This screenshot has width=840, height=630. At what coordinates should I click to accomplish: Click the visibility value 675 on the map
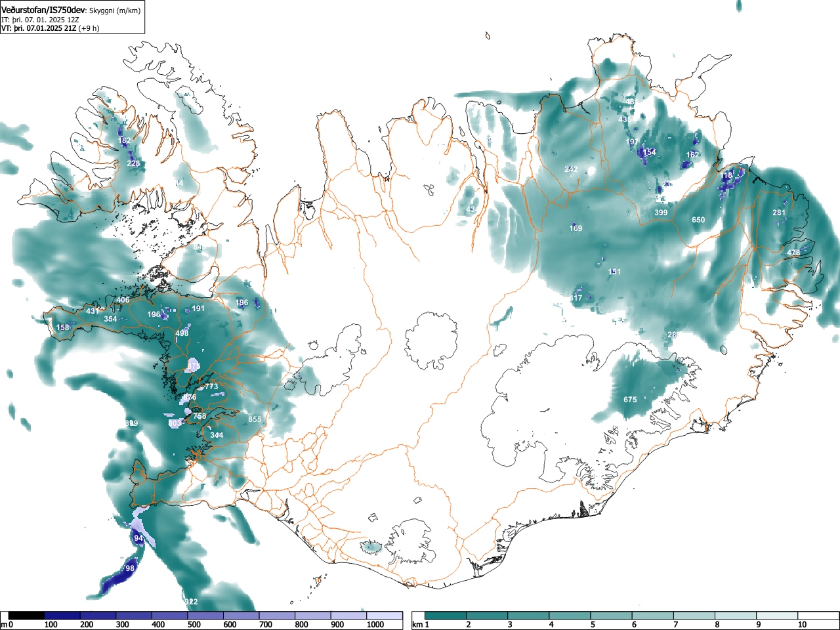pos(630,400)
